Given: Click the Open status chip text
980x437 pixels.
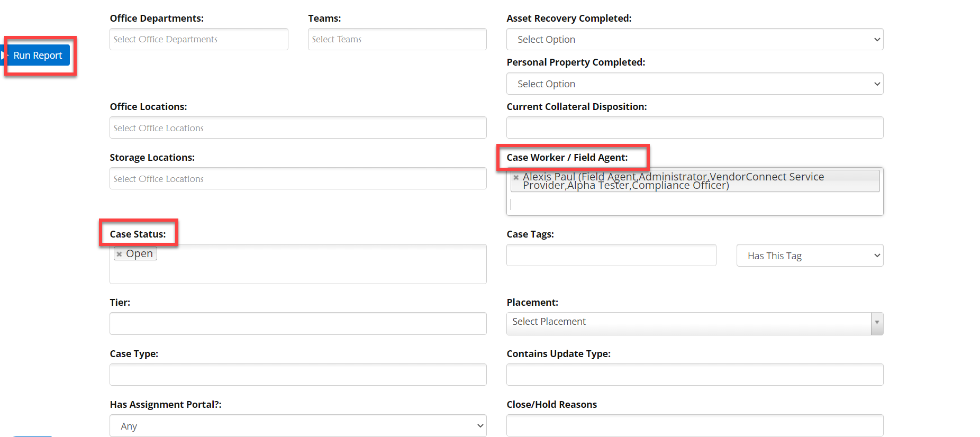Looking at the screenshot, I should pos(139,253).
